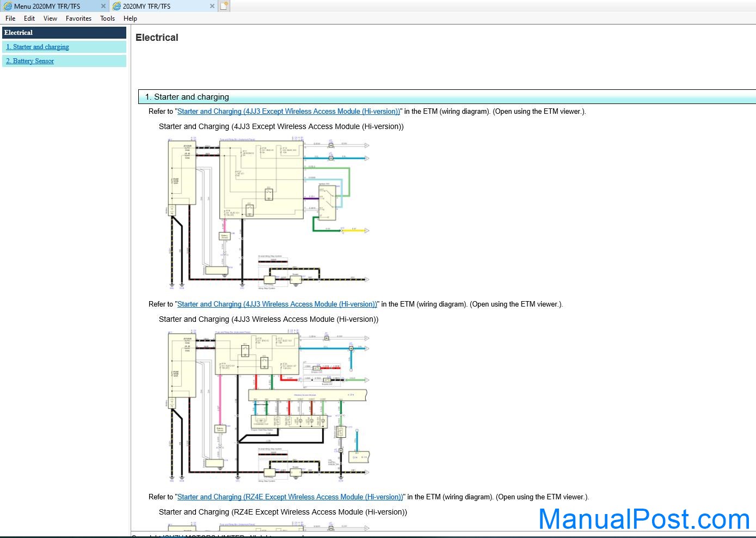Open '2. Battery Sensor' sidebar link

pos(30,61)
